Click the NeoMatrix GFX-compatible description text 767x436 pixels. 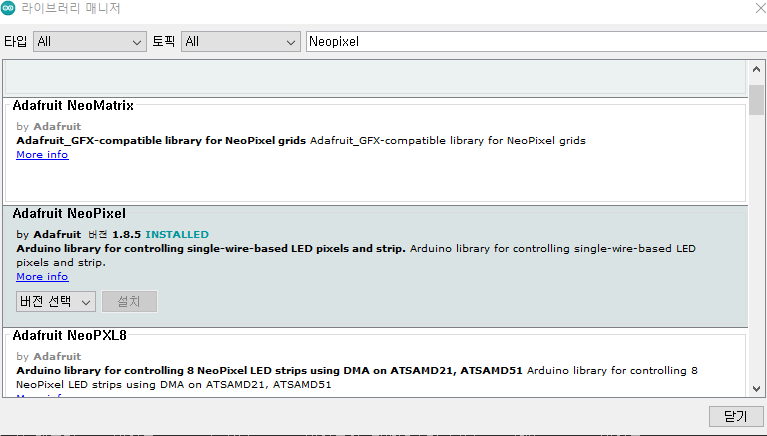pyautogui.click(x=301, y=140)
